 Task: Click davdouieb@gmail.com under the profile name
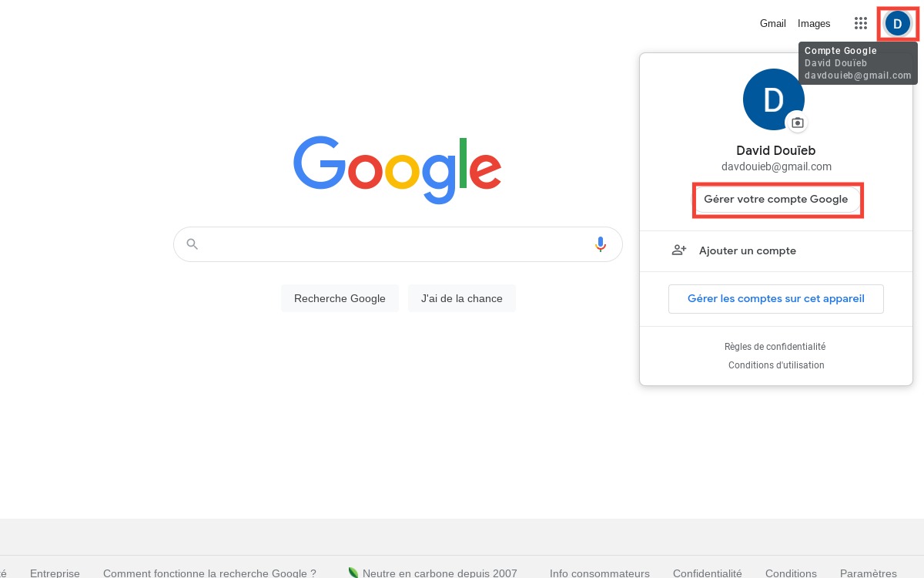(776, 166)
